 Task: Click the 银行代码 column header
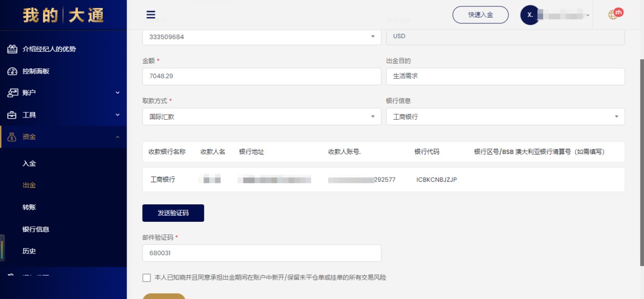click(427, 151)
